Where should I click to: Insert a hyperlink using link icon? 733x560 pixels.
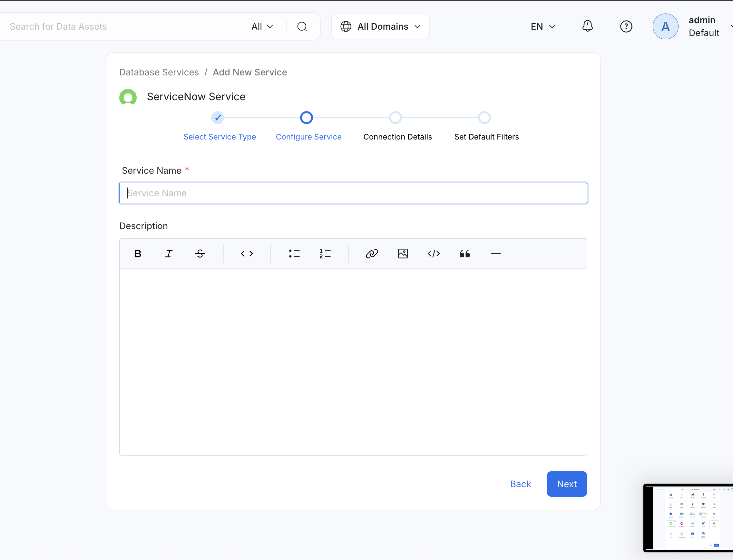coord(372,254)
